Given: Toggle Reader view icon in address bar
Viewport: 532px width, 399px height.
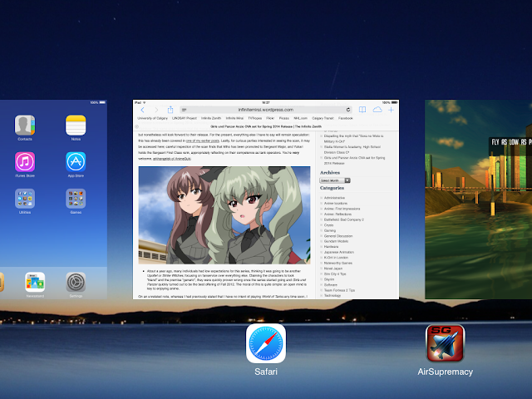Looking at the screenshot, I should coord(184,110).
